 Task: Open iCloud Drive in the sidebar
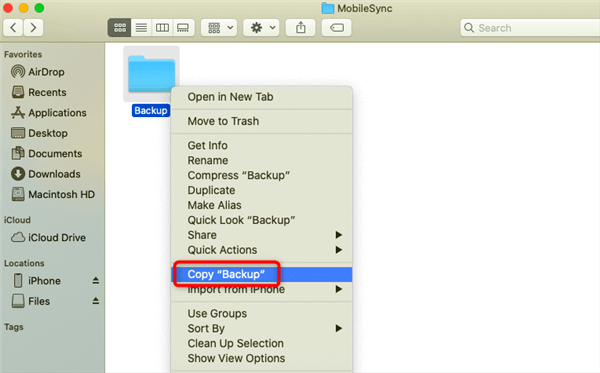(x=48, y=238)
